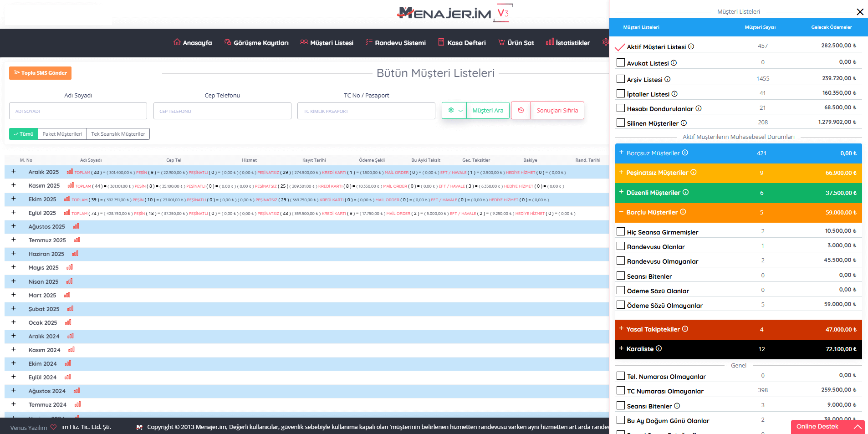Open the search settings gear dropdown
The width and height of the screenshot is (868, 434).
point(454,111)
